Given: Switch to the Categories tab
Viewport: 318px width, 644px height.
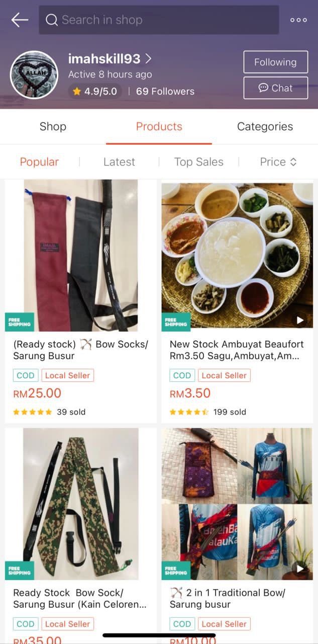Looking at the screenshot, I should (x=265, y=126).
